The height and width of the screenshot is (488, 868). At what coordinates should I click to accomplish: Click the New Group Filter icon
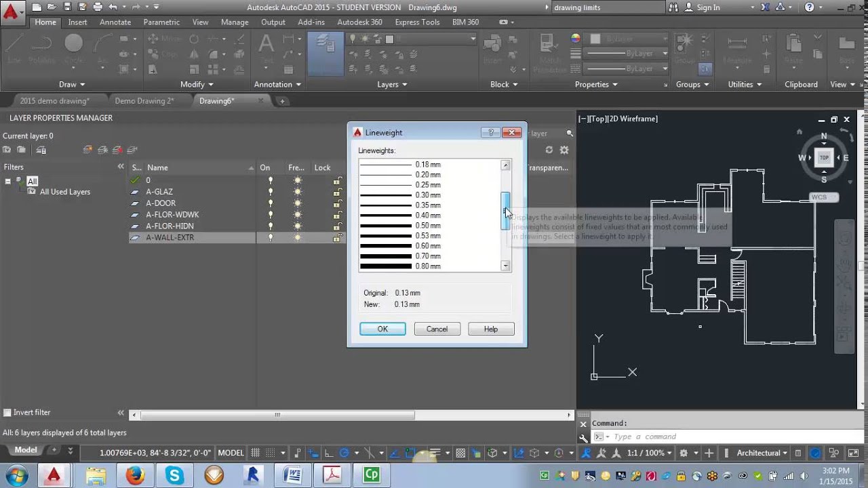click(22, 150)
